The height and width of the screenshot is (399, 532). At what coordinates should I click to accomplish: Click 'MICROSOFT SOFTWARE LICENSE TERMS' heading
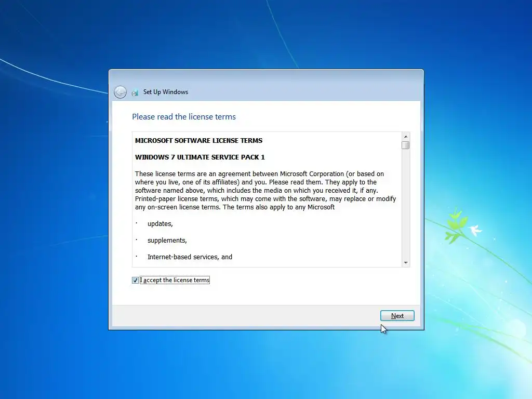(x=199, y=140)
